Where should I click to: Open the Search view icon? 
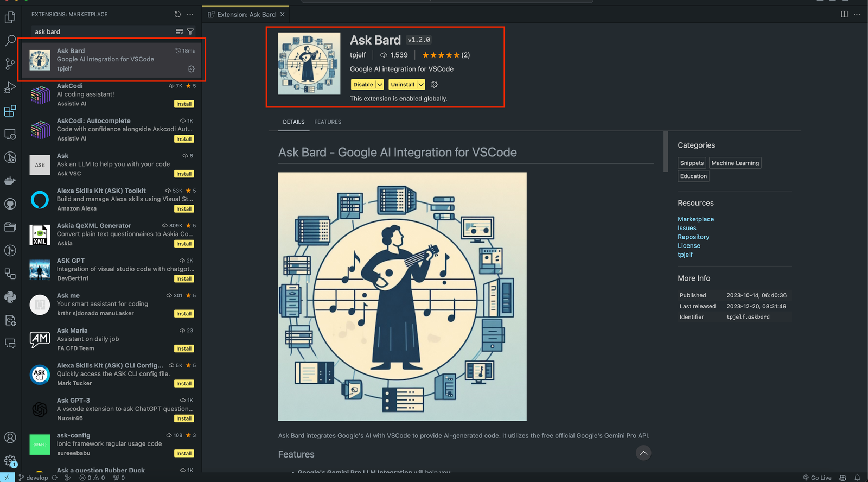point(10,41)
